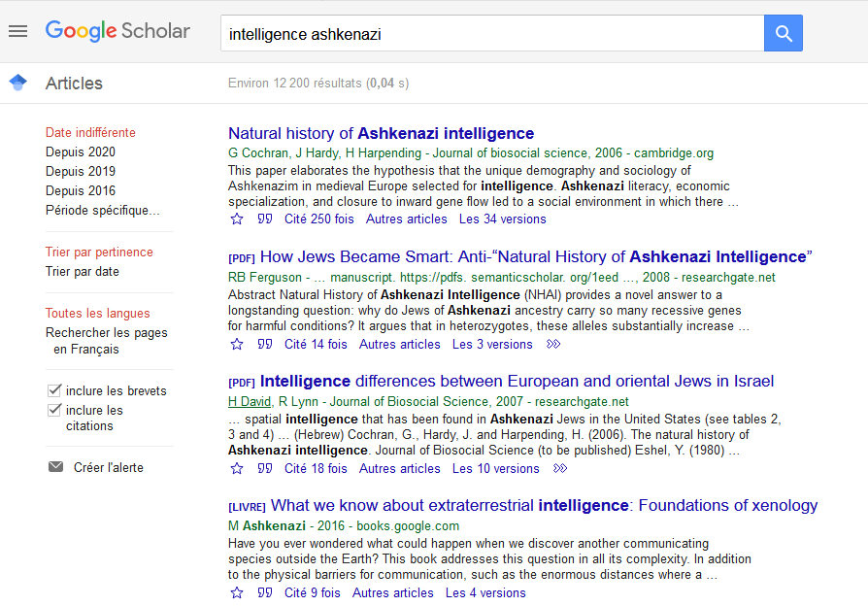Viewport: 868px width, 606px height.
Task: Select 'Trier par date' sorting
Action: point(82,271)
